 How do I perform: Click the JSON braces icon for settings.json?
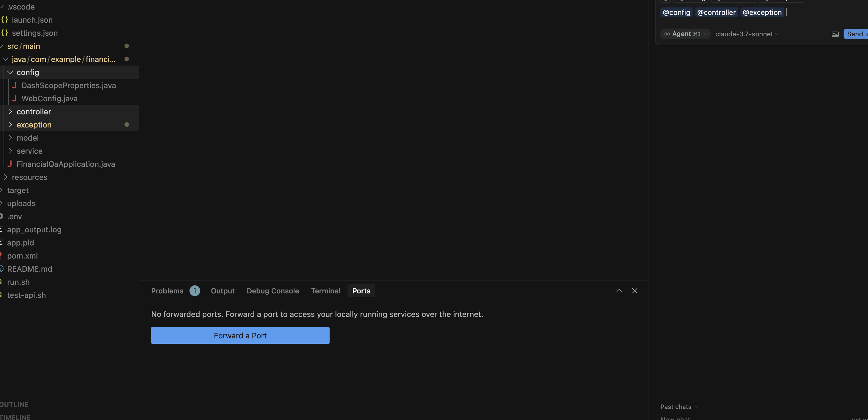point(5,33)
